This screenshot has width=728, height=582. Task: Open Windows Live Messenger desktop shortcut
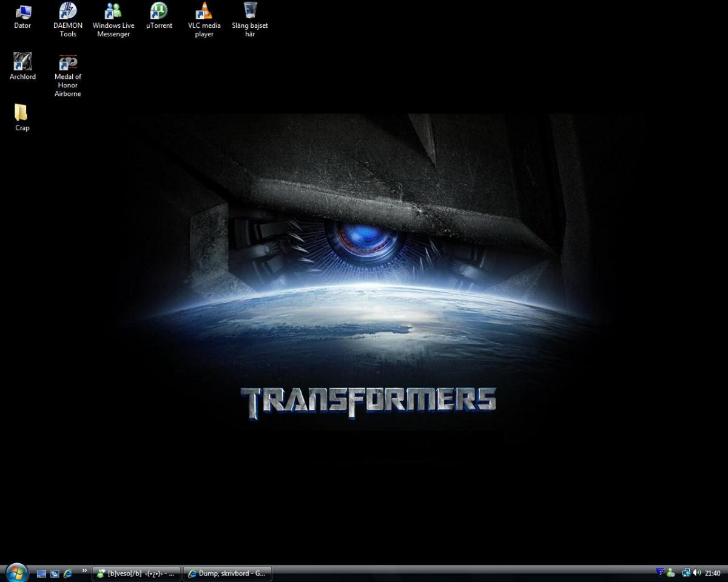pos(113,20)
